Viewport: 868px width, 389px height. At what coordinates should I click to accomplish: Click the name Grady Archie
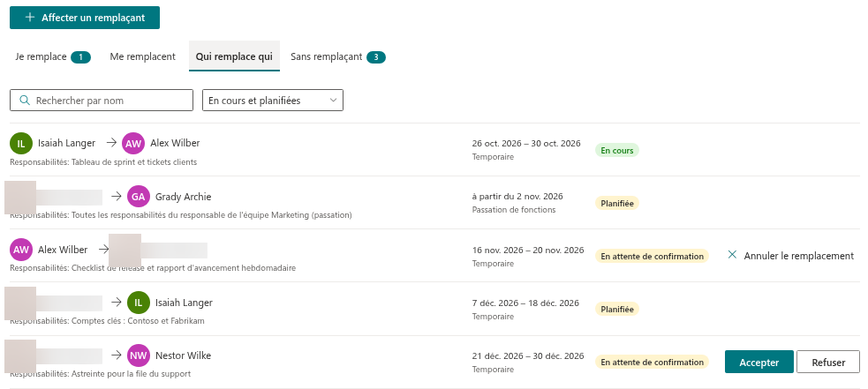pos(184,197)
